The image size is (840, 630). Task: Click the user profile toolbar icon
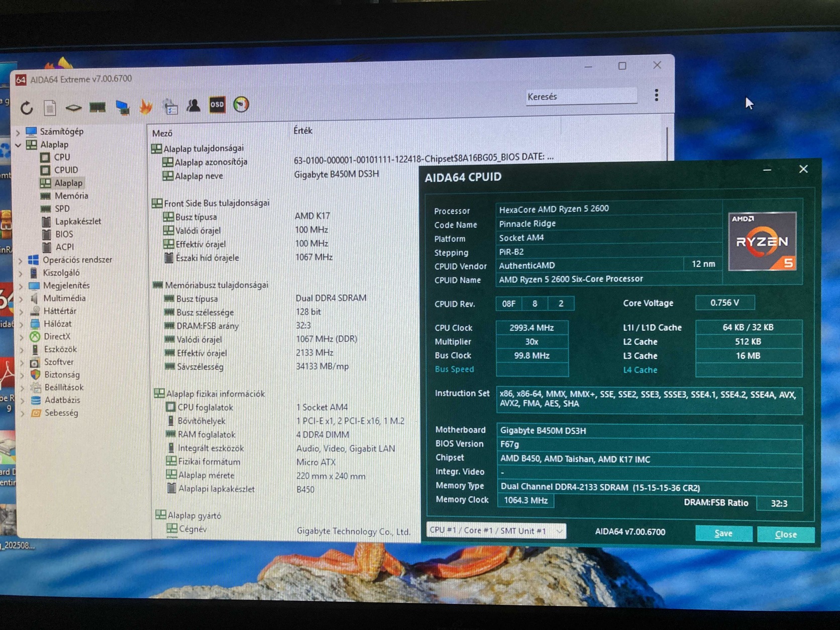[193, 105]
